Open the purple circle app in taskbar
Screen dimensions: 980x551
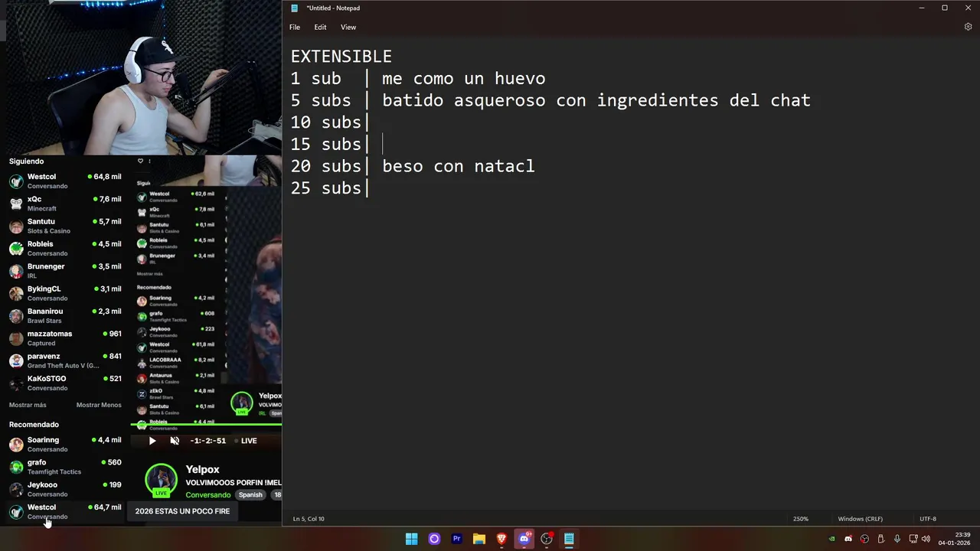(x=434, y=539)
